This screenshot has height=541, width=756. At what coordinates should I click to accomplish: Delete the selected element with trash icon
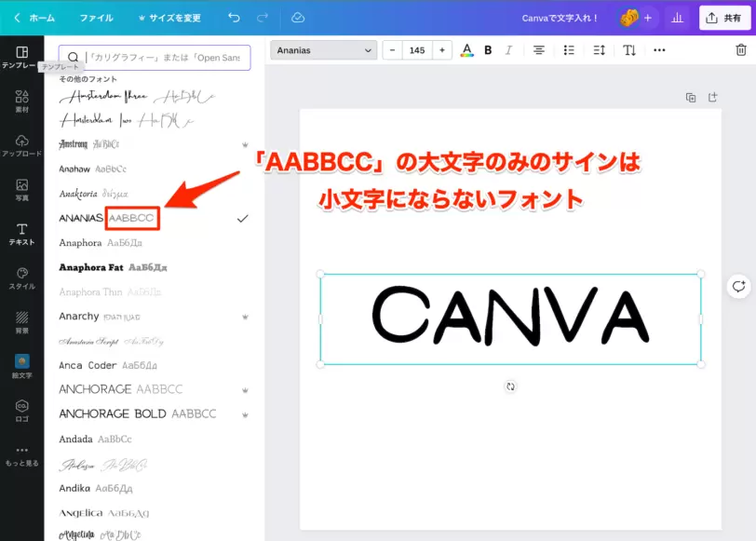(x=741, y=49)
